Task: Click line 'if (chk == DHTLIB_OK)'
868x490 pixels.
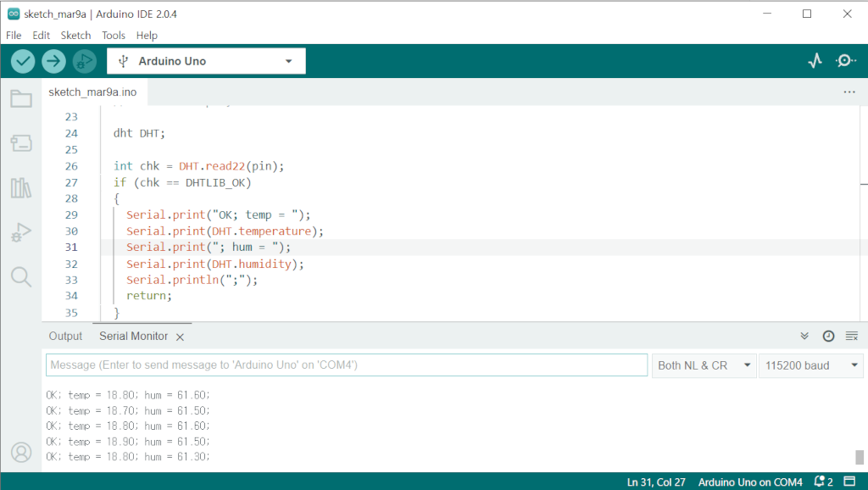Action: (x=182, y=182)
